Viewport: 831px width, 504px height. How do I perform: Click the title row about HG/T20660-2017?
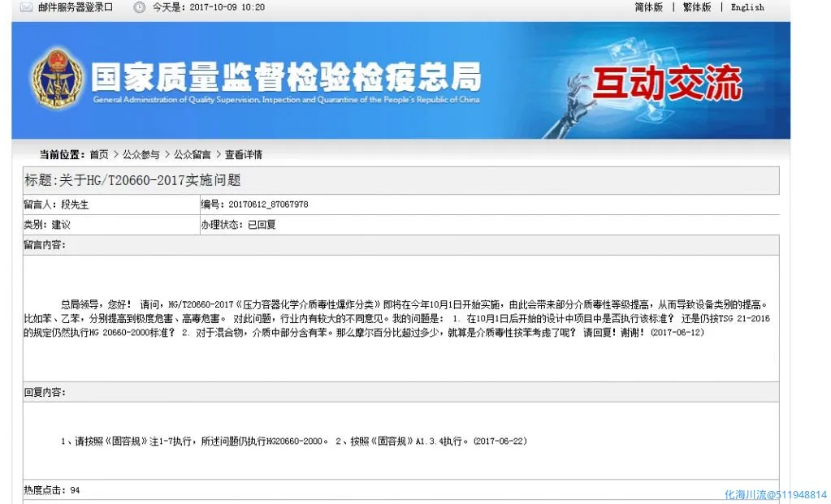click(133, 180)
